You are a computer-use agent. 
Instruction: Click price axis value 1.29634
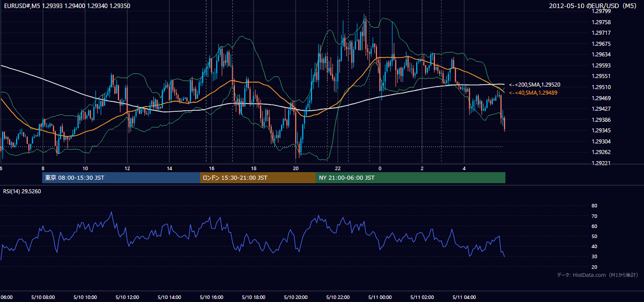point(601,54)
